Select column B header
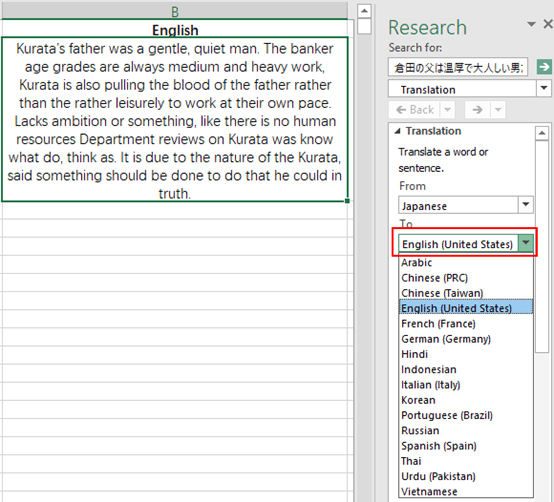The width and height of the screenshot is (554, 502). pyautogui.click(x=175, y=11)
